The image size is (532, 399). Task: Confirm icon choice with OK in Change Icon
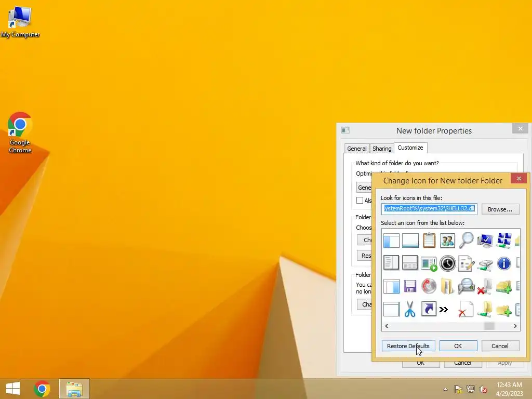pos(458,345)
